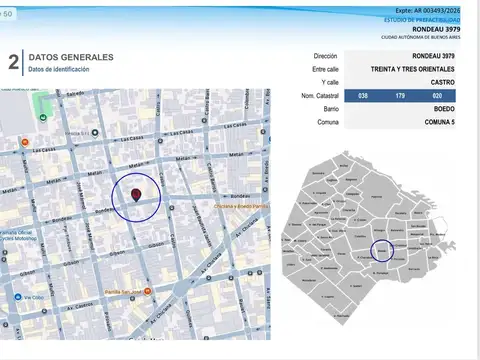Click the dark marker next to Resicla S.r.l.
This screenshot has width=480, height=360.
tap(95, 133)
